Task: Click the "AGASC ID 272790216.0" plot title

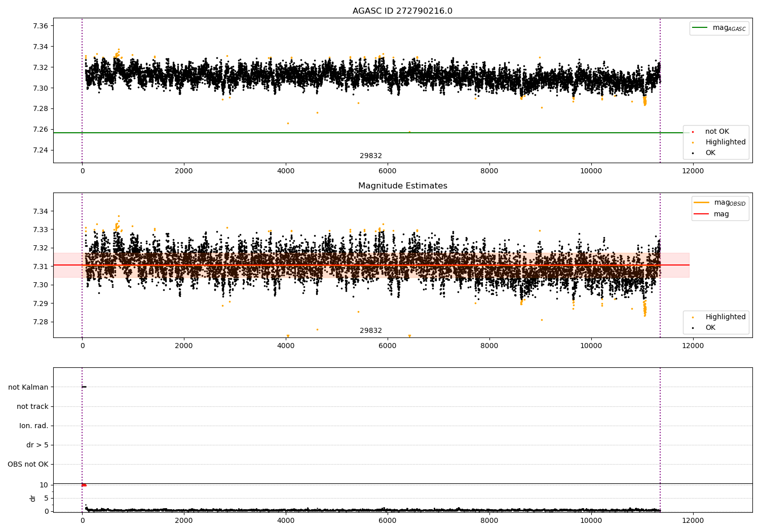Action: (x=402, y=11)
